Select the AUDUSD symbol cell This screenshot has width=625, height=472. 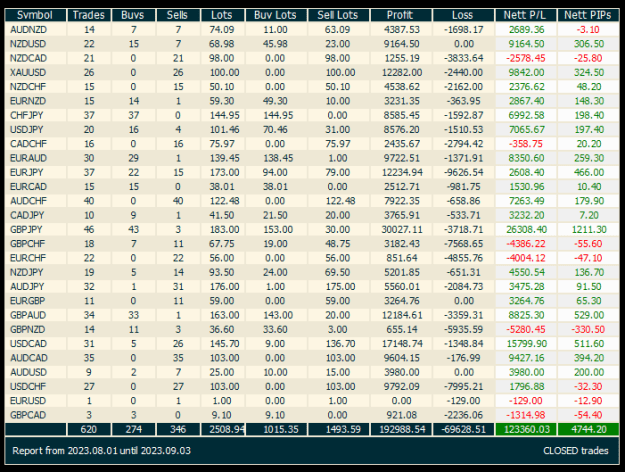coord(35,372)
